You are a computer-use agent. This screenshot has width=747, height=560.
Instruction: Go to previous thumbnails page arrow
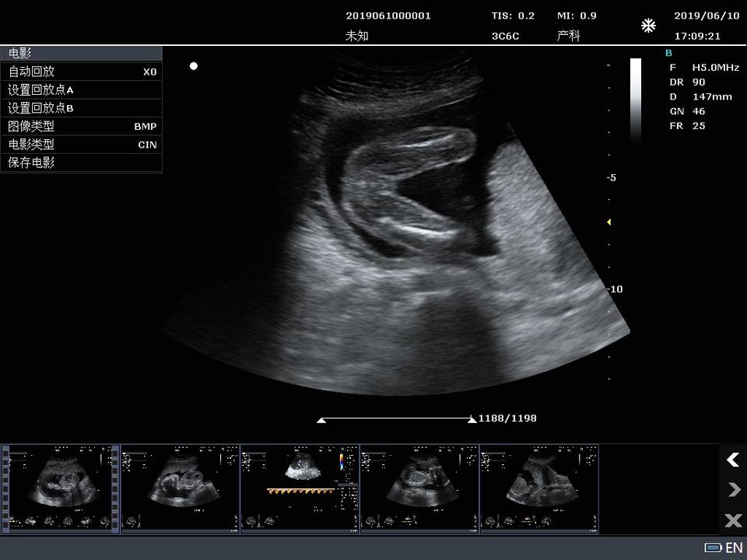click(733, 460)
